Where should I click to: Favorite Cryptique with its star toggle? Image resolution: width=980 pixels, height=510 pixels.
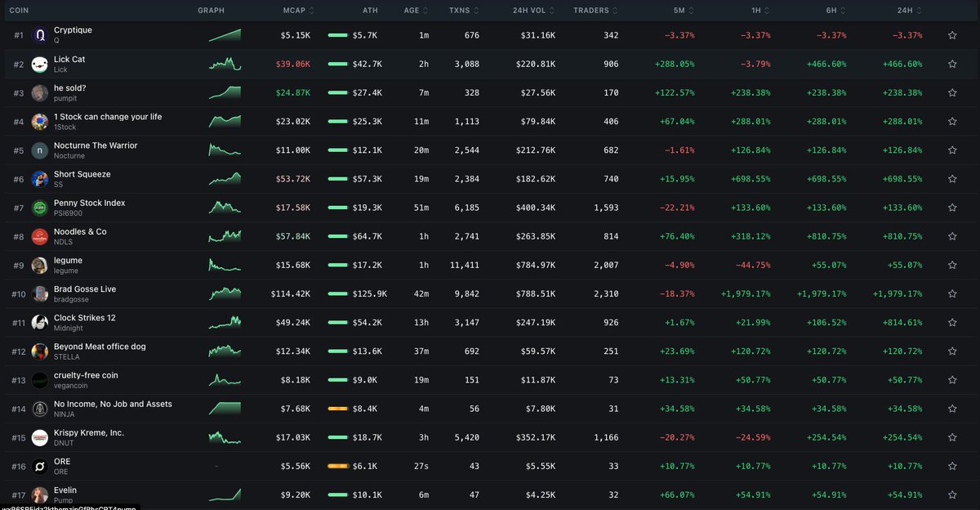[952, 35]
